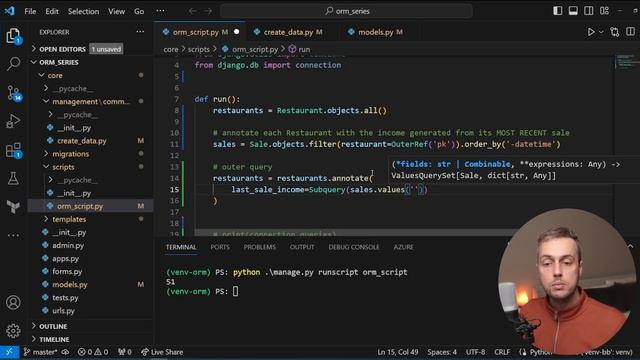Open errors and warnings count in status bar
The height and width of the screenshot is (360, 640).
click(93, 352)
